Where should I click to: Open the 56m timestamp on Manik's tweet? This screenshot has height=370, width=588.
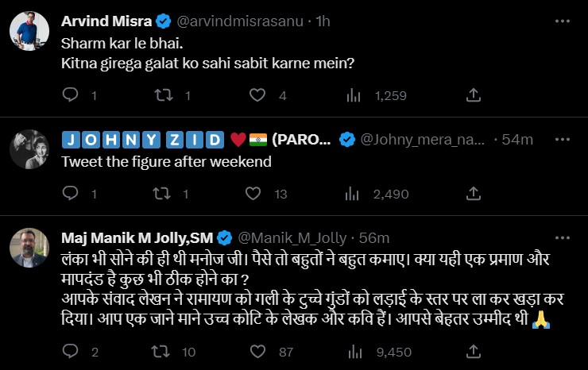coord(374,237)
